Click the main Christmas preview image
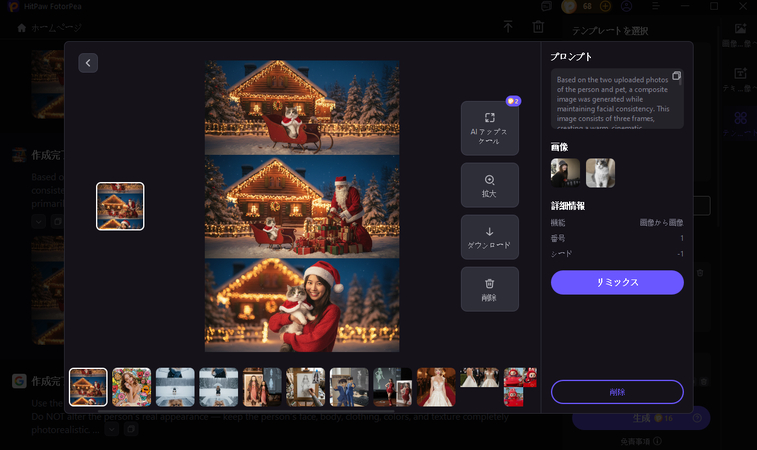The height and width of the screenshot is (450, 757). (x=302, y=206)
